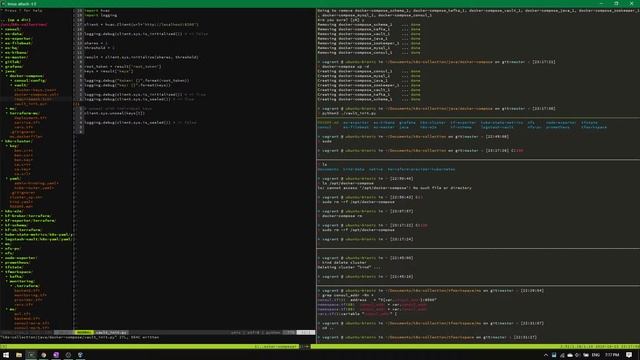Expand the gitlab/ folder

(12, 62)
